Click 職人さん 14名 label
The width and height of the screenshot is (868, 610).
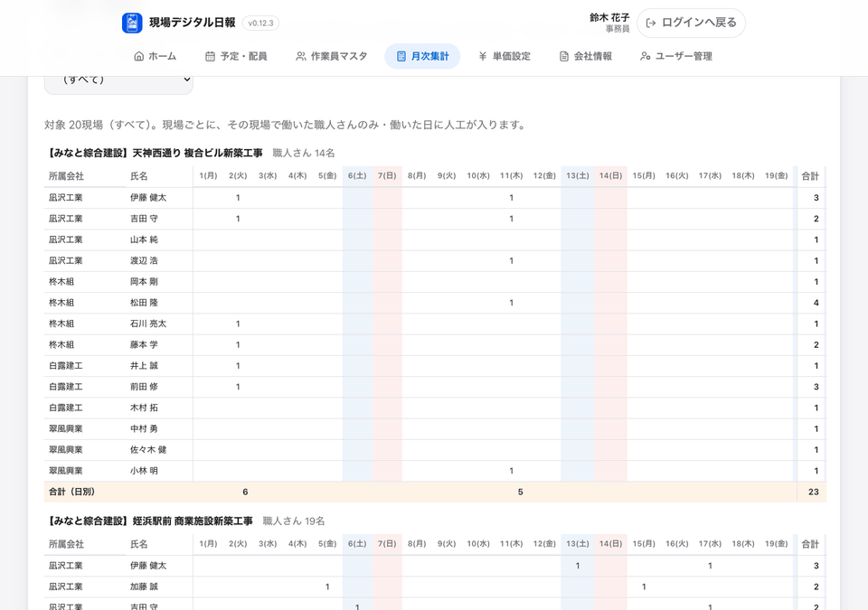click(x=304, y=153)
